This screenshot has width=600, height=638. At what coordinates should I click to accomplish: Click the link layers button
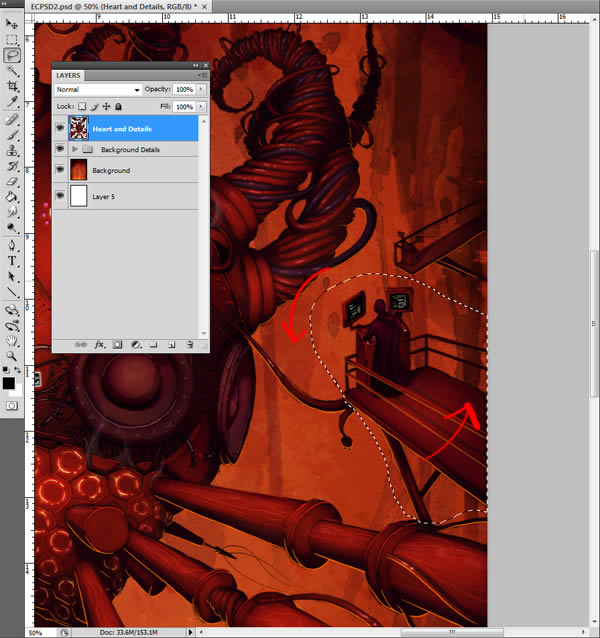click(x=81, y=345)
